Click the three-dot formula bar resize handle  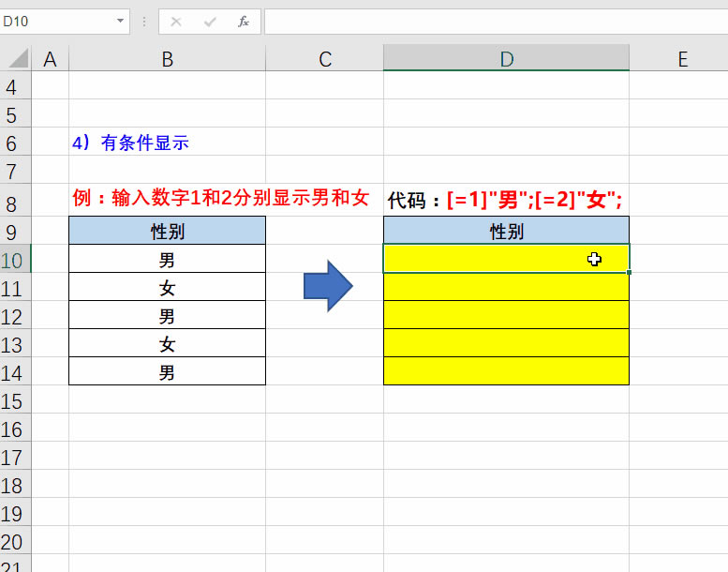tap(144, 22)
